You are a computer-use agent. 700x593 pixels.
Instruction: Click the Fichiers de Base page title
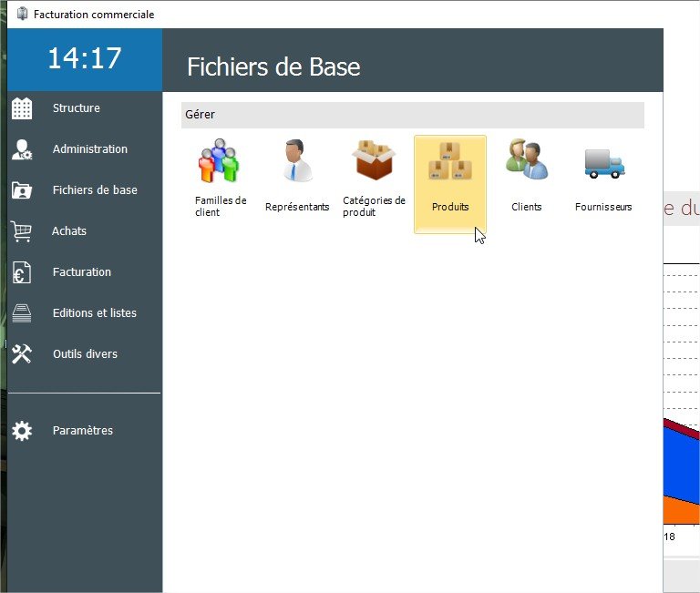tap(273, 66)
